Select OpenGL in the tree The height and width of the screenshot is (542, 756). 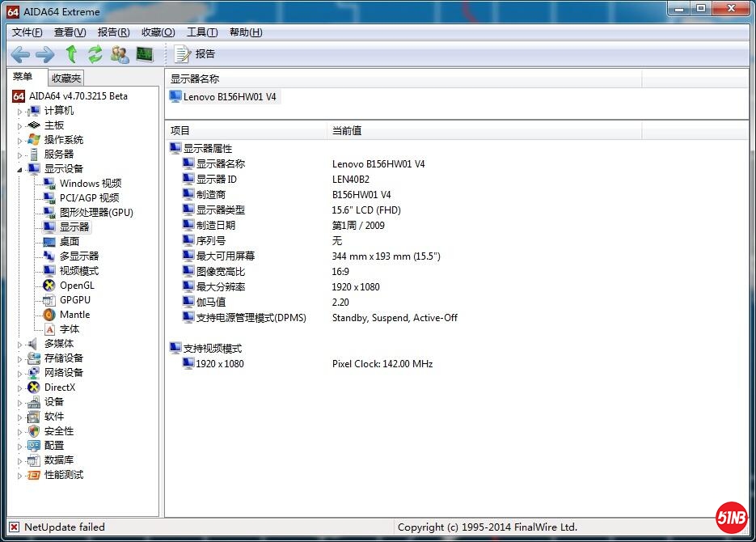click(76, 286)
